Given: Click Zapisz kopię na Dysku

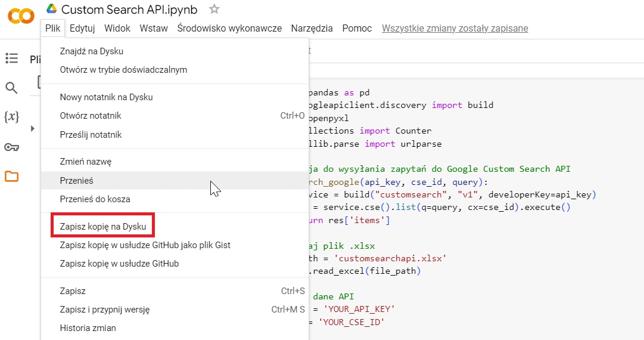Looking at the screenshot, I should point(175,227).
